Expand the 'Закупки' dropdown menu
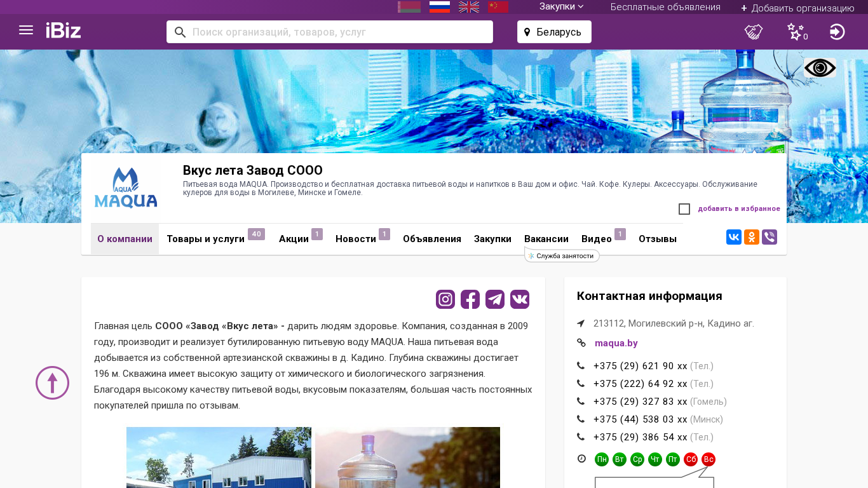 click(x=561, y=6)
